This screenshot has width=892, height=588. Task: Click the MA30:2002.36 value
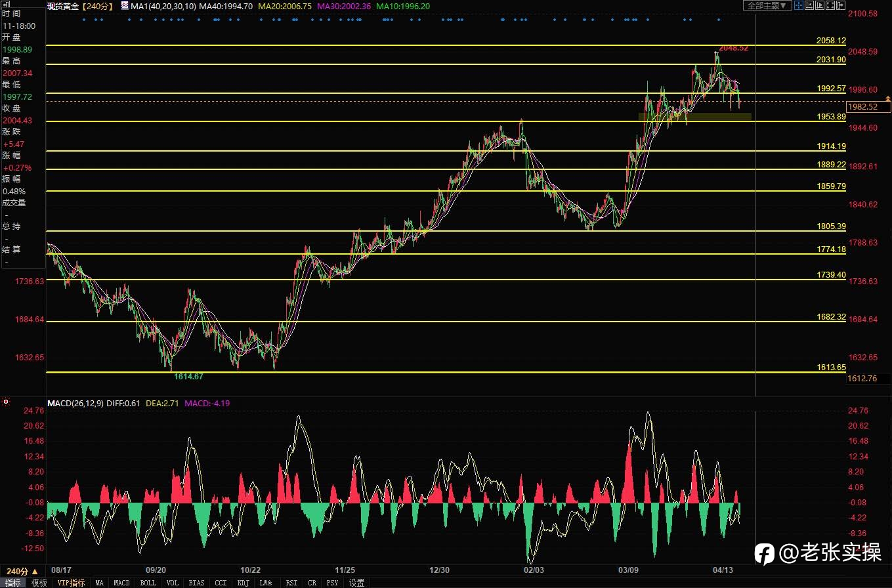click(345, 6)
